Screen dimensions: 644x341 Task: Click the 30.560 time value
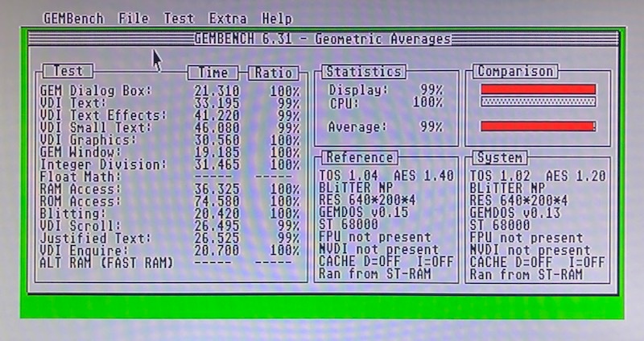coord(217,140)
